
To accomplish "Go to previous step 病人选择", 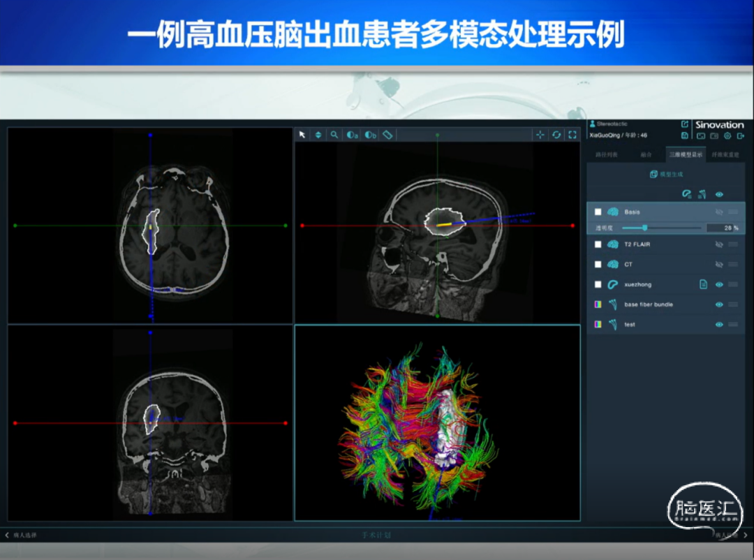I will (21, 535).
